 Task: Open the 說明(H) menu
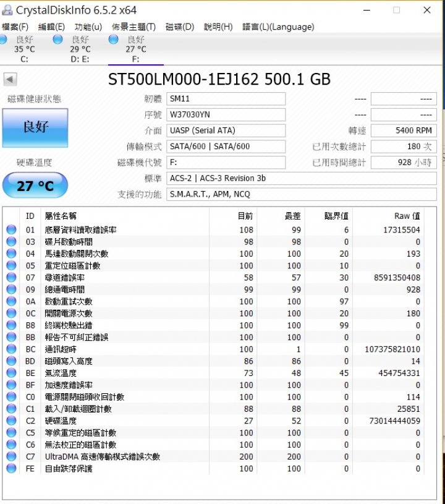click(x=218, y=27)
